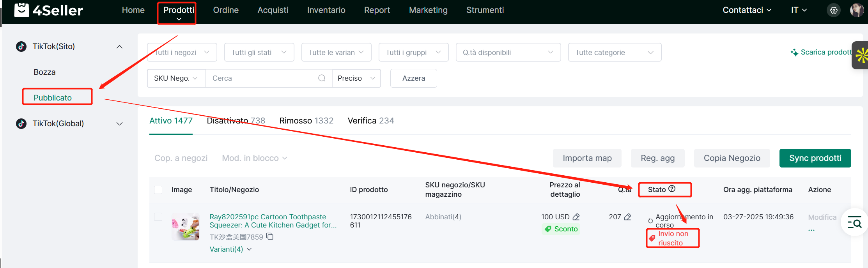Click the edit pencil beside 100 USD price
868x268 pixels.
coord(576,217)
